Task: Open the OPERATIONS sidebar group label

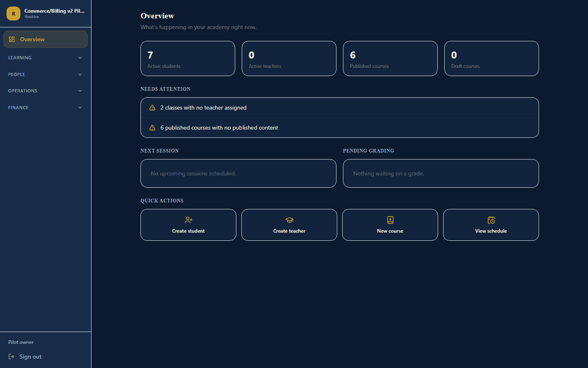Action: click(22, 91)
